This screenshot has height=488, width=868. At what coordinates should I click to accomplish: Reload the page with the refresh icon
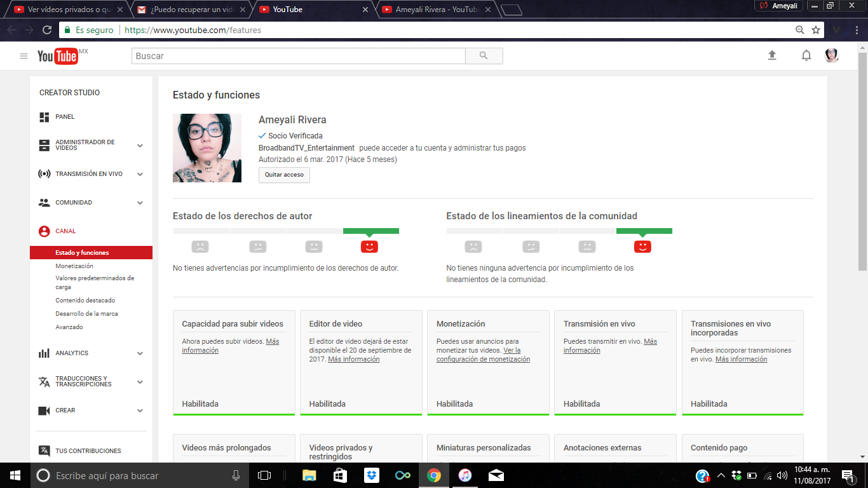click(x=47, y=30)
